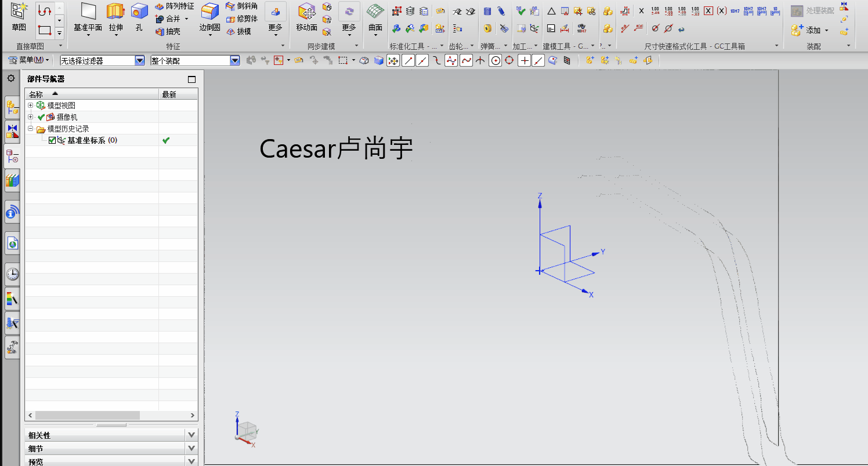
Task: Open the 整个装配 selection scope dropdown
Action: coord(235,60)
